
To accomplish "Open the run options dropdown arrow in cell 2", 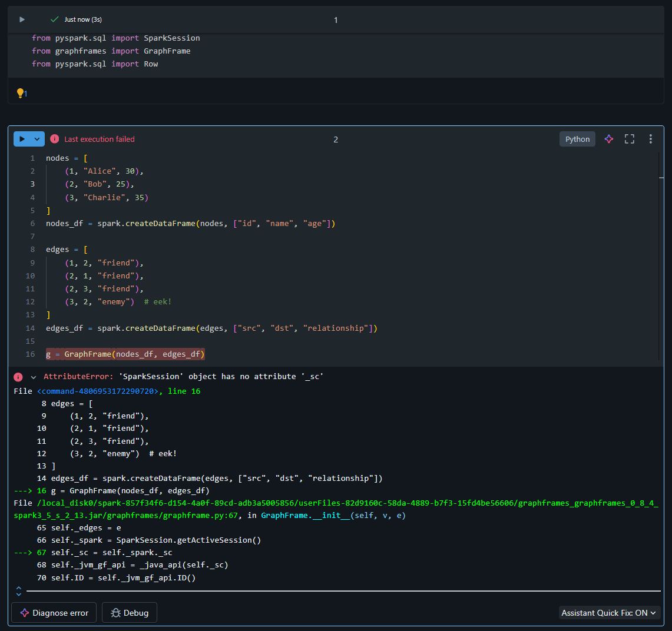I will point(37,139).
